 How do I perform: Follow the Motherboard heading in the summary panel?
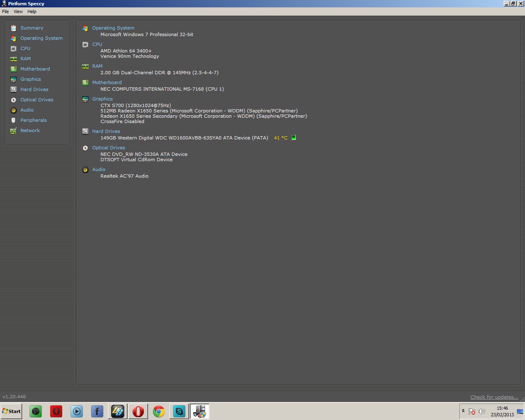pos(107,82)
